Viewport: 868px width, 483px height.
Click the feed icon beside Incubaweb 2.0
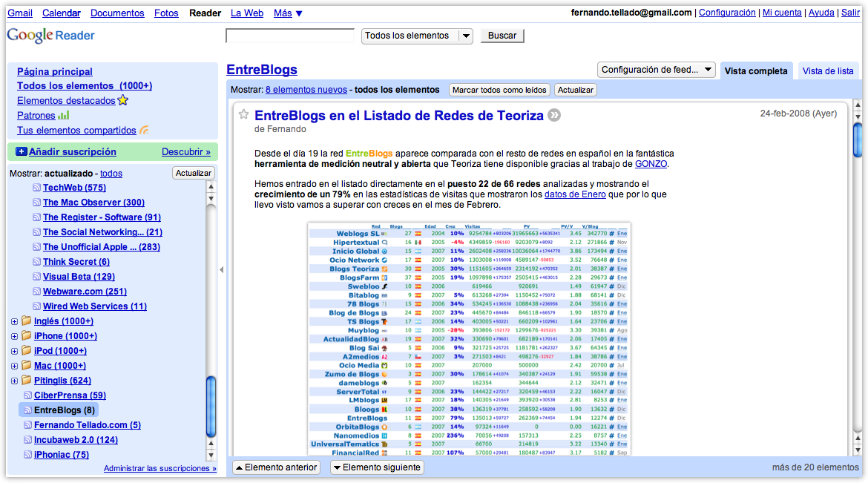tap(27, 440)
